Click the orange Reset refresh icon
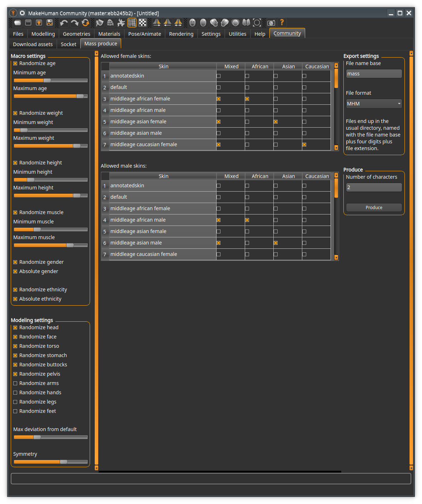 point(85,23)
